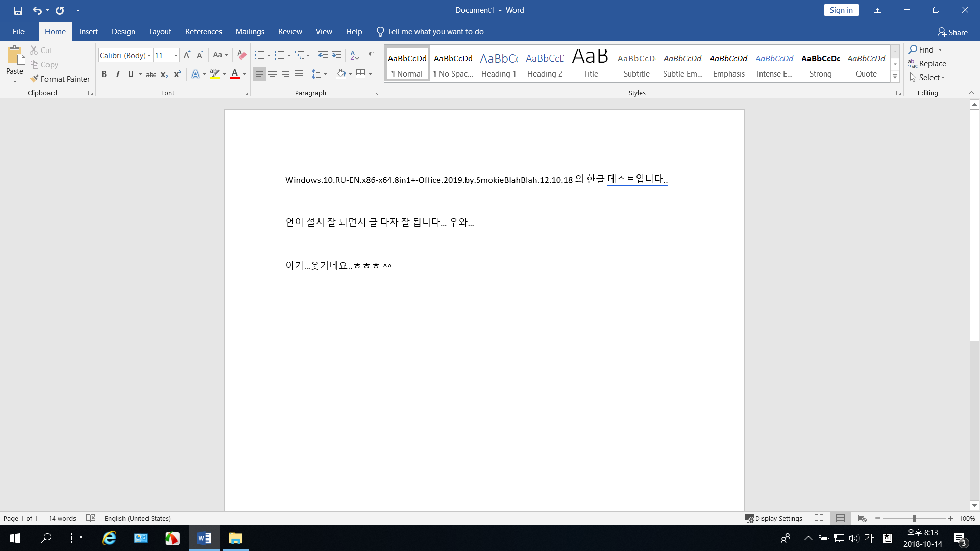
Task: Open the font size dropdown
Action: click(176, 56)
